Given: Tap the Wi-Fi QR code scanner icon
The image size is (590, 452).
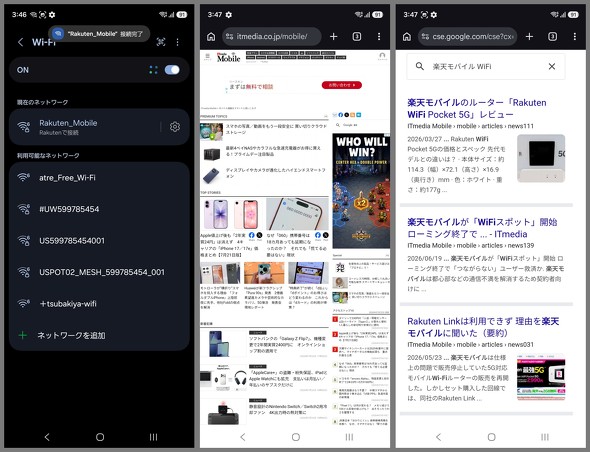Looking at the screenshot, I should (x=161, y=42).
